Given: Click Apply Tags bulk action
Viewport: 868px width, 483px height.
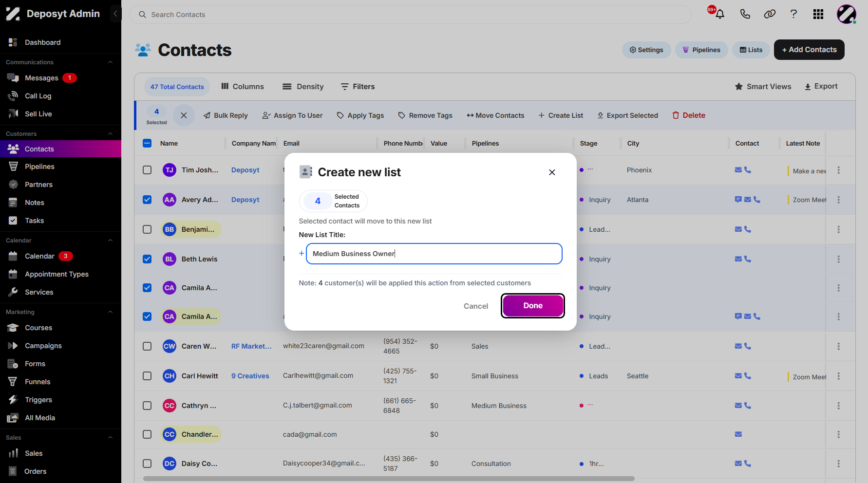Looking at the screenshot, I should (x=360, y=115).
